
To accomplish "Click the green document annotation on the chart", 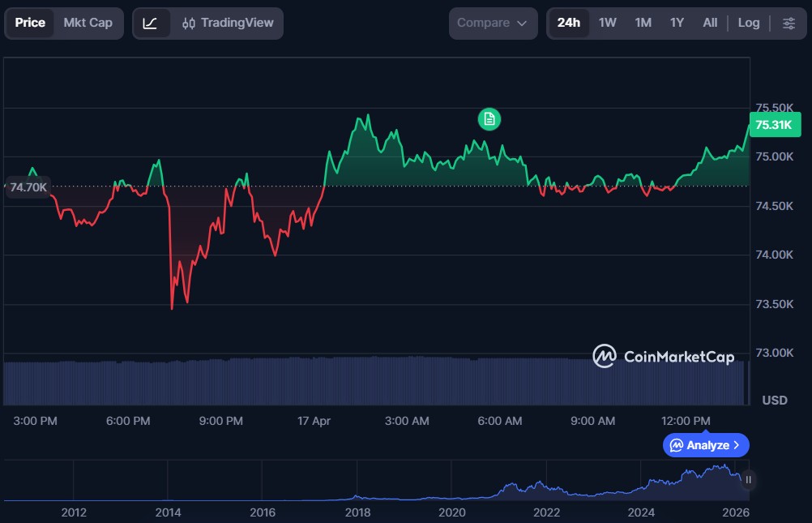I will point(488,118).
